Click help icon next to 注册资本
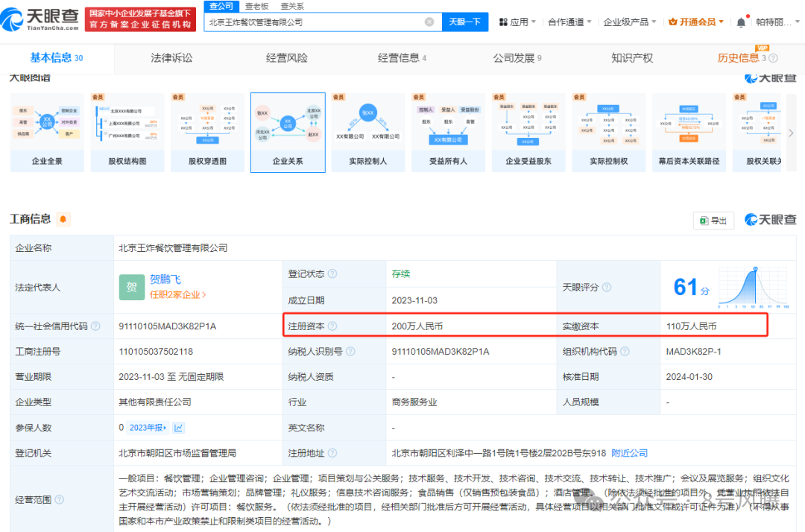 click(332, 326)
